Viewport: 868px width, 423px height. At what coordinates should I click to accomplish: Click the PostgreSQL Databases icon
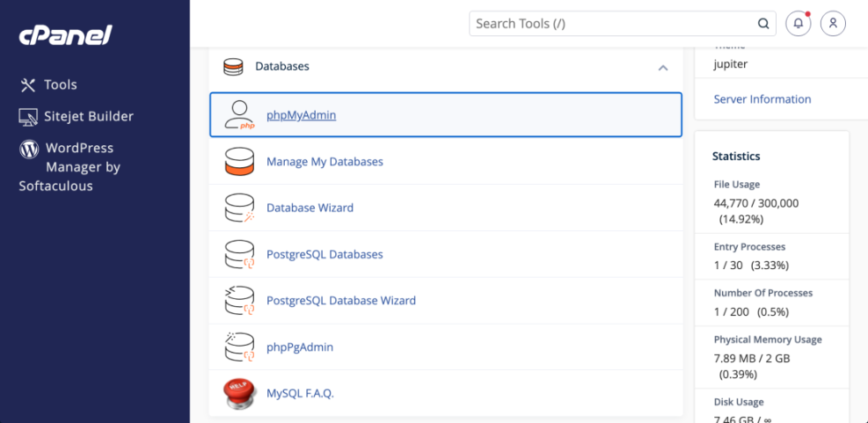(x=240, y=255)
